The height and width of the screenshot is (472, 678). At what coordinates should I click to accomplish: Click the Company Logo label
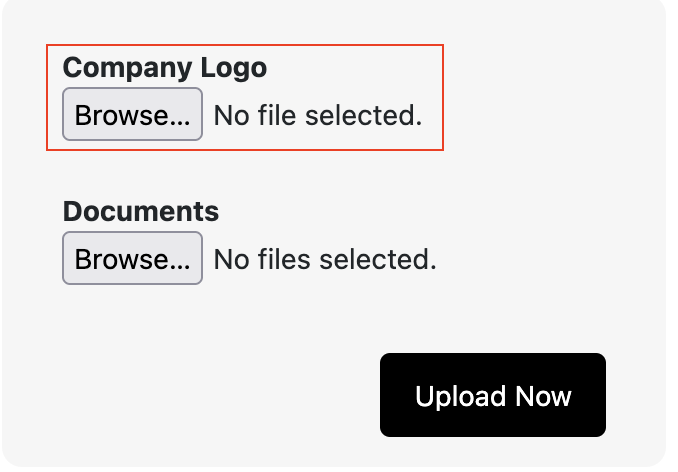[x=165, y=68]
